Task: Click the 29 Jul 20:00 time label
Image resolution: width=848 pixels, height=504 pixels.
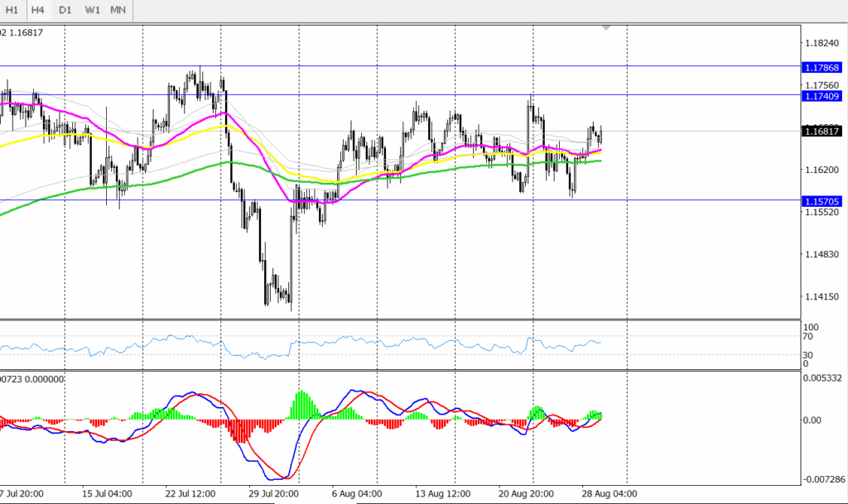Action: [x=272, y=492]
